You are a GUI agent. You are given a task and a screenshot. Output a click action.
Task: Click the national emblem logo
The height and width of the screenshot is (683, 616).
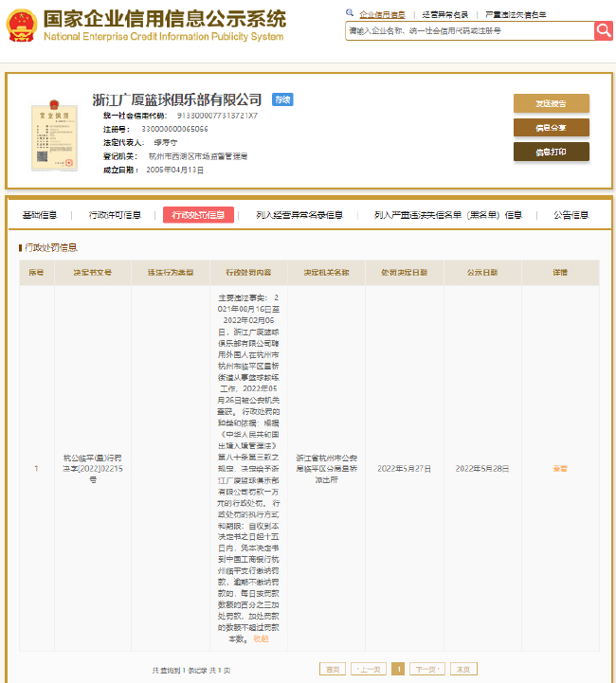tap(22, 27)
